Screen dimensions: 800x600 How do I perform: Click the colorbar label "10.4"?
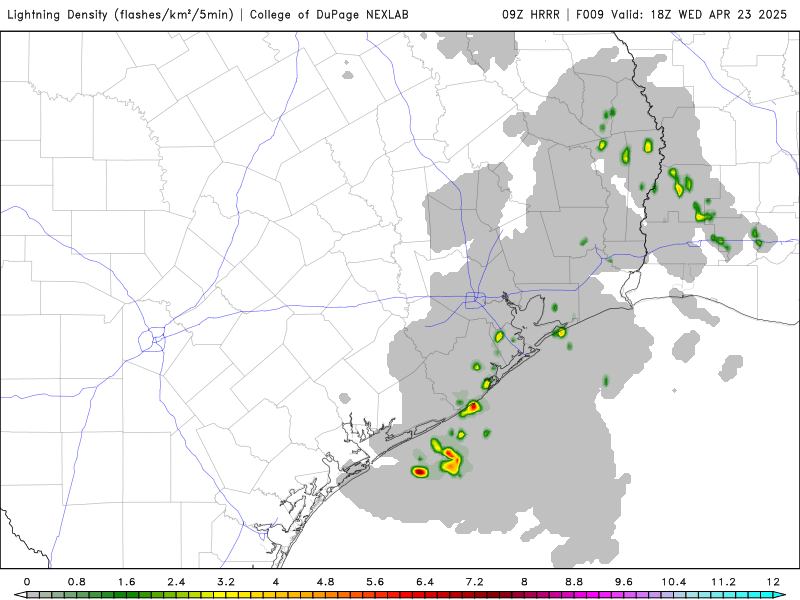[x=673, y=582]
